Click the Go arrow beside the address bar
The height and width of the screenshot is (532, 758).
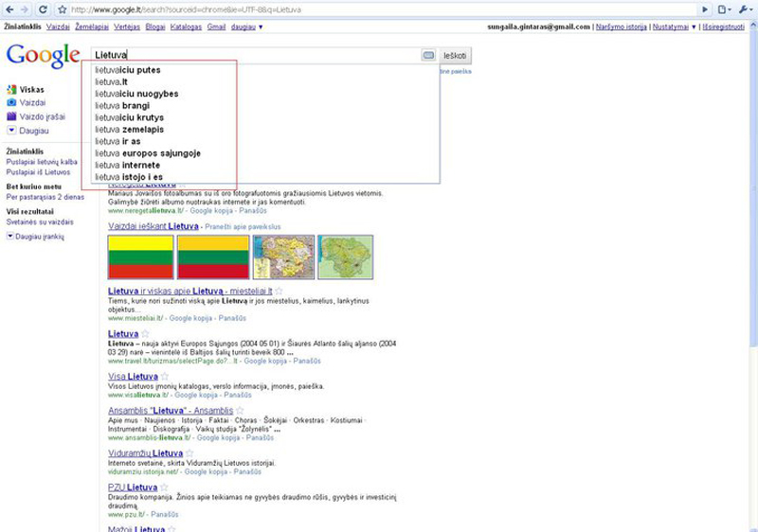(705, 9)
